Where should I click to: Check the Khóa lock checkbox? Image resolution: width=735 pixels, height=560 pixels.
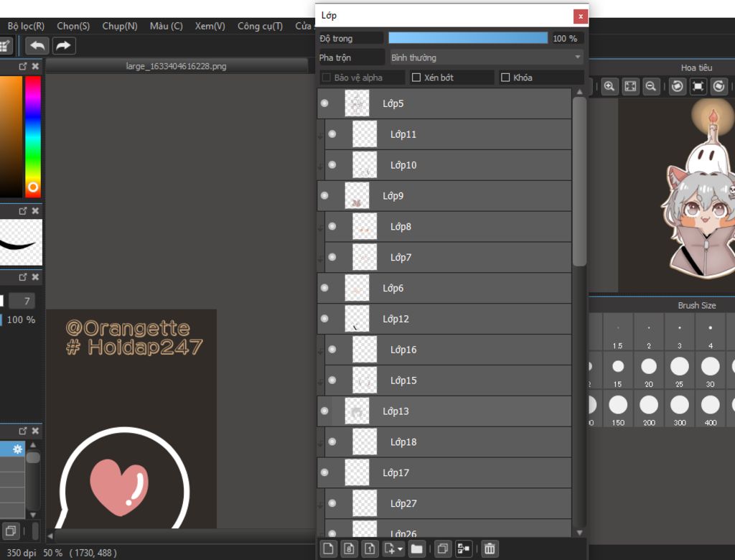(x=505, y=78)
